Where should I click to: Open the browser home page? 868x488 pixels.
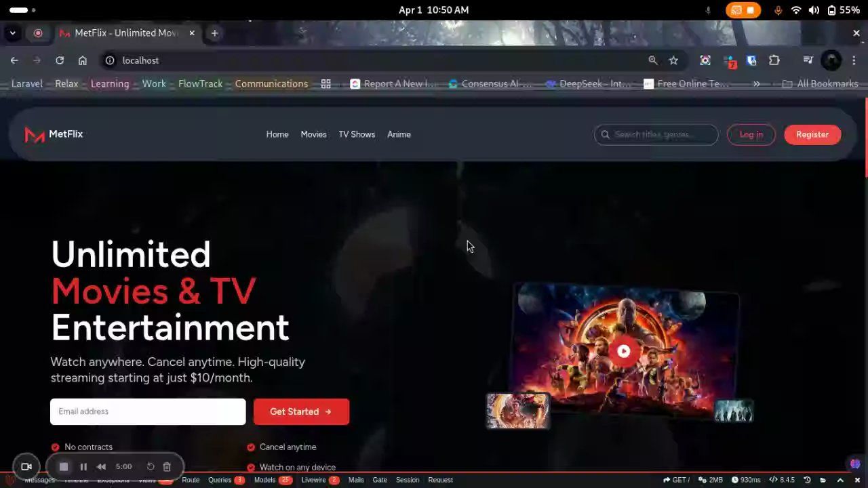(x=83, y=60)
